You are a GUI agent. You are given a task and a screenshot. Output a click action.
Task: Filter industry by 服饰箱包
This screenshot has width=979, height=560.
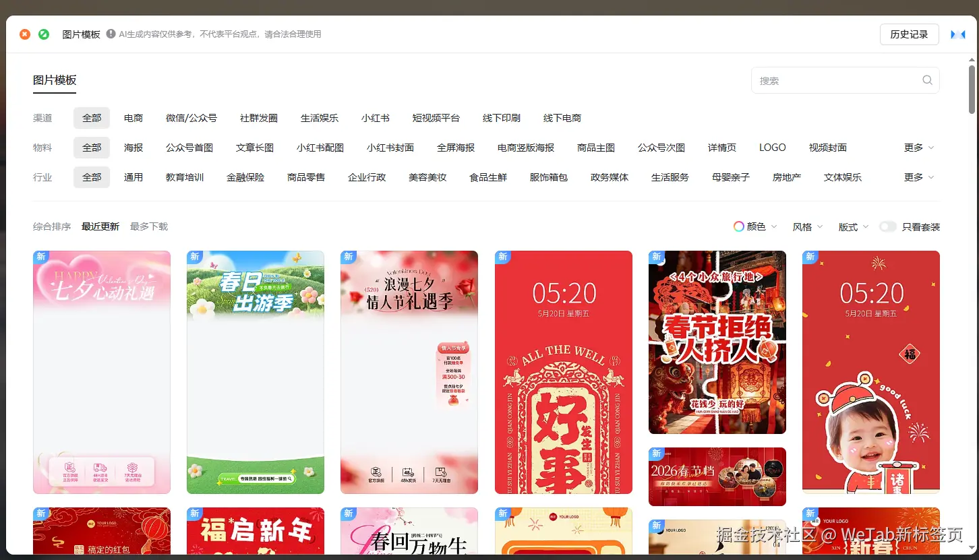point(549,177)
